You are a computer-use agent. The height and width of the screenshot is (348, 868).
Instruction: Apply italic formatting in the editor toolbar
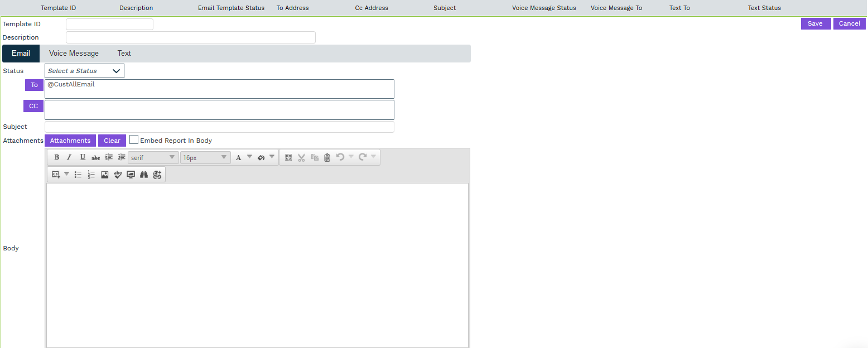(69, 158)
